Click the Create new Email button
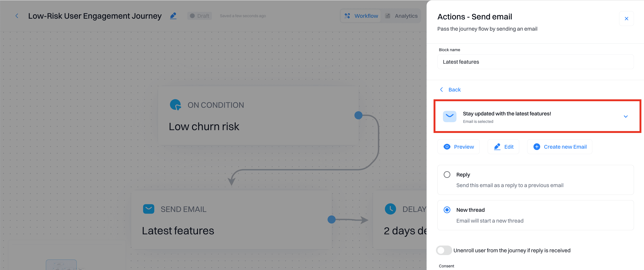This screenshot has width=644, height=270. pyautogui.click(x=559, y=147)
